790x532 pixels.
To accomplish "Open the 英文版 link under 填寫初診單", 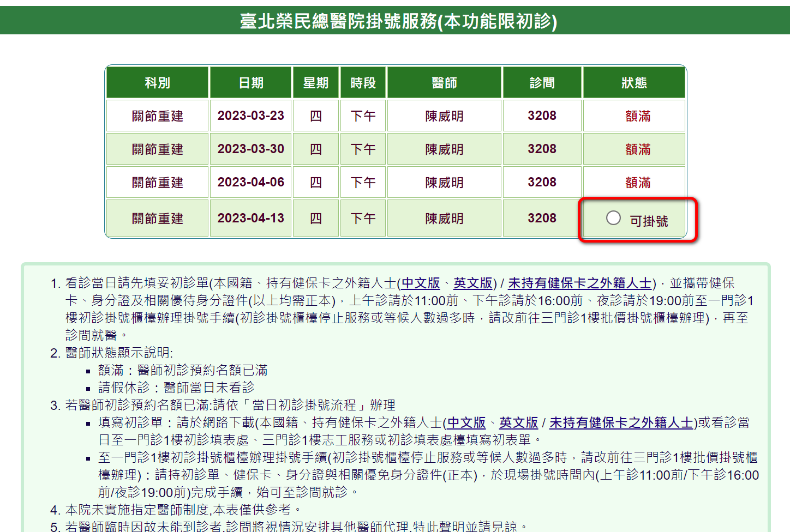I will pyautogui.click(x=519, y=423).
